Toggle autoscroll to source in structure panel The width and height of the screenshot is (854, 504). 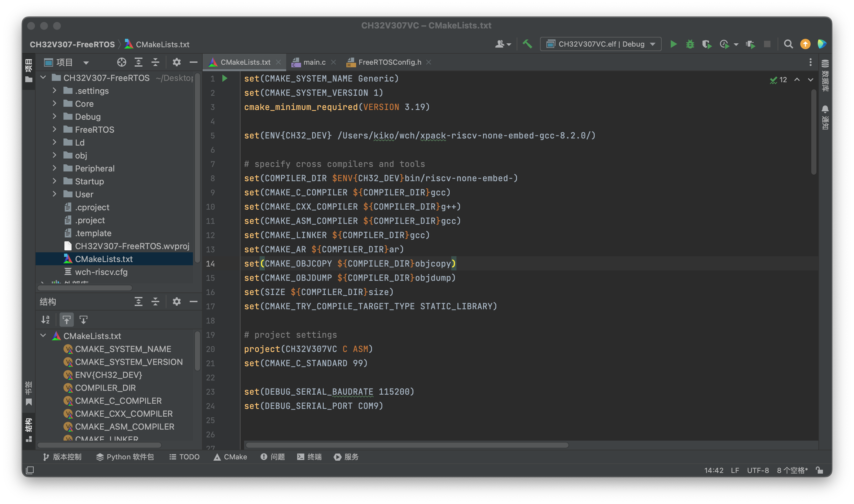(66, 320)
